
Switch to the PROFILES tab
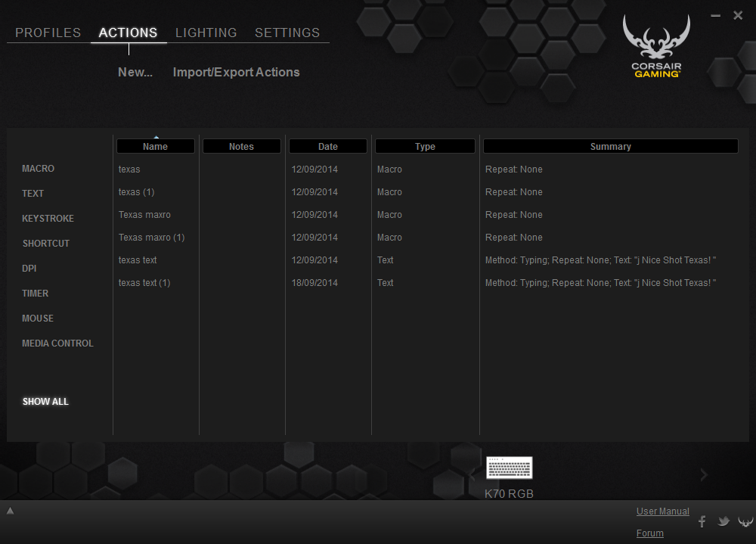(48, 33)
